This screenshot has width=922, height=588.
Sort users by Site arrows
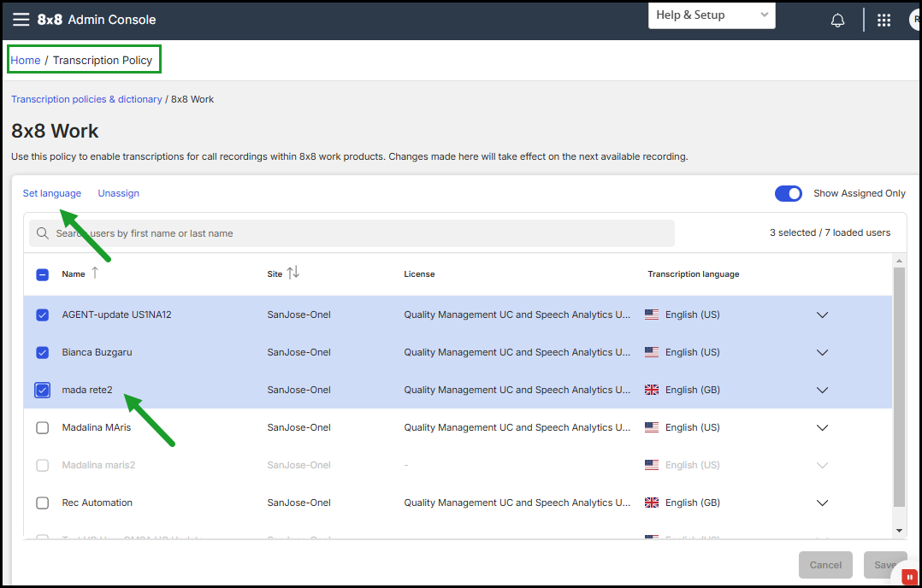pyautogui.click(x=293, y=273)
